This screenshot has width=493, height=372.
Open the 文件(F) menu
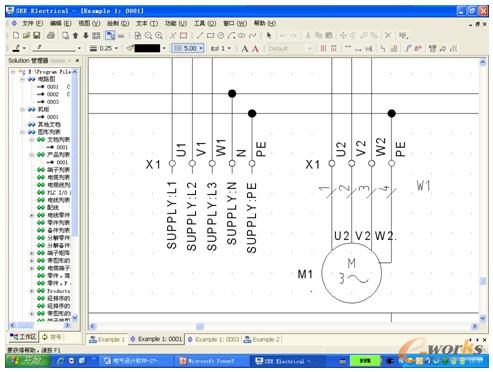pos(32,23)
